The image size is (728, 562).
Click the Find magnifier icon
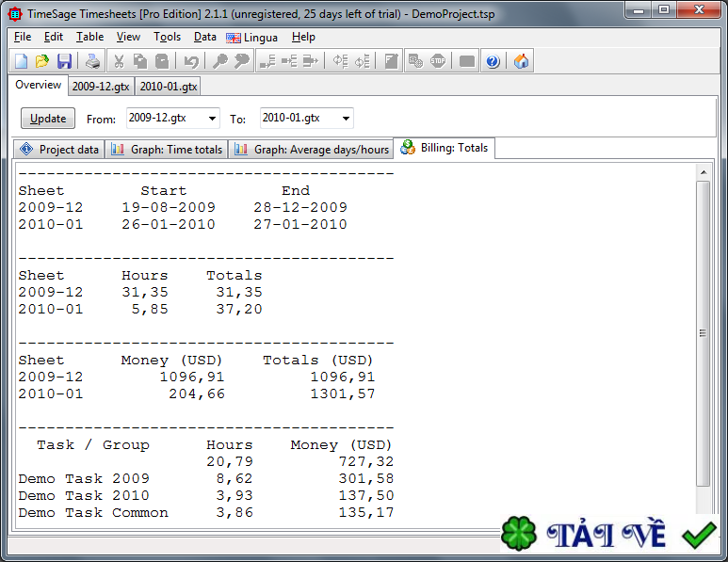point(220,61)
